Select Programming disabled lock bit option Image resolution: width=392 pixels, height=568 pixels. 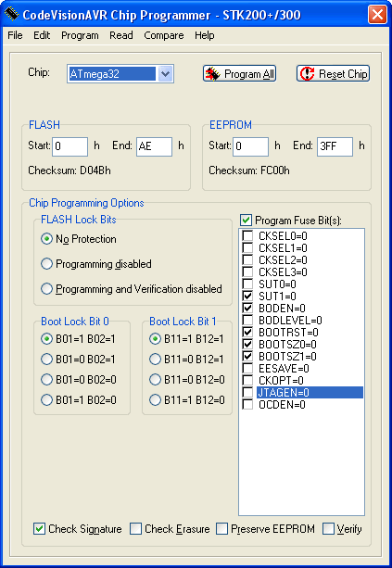(46, 264)
